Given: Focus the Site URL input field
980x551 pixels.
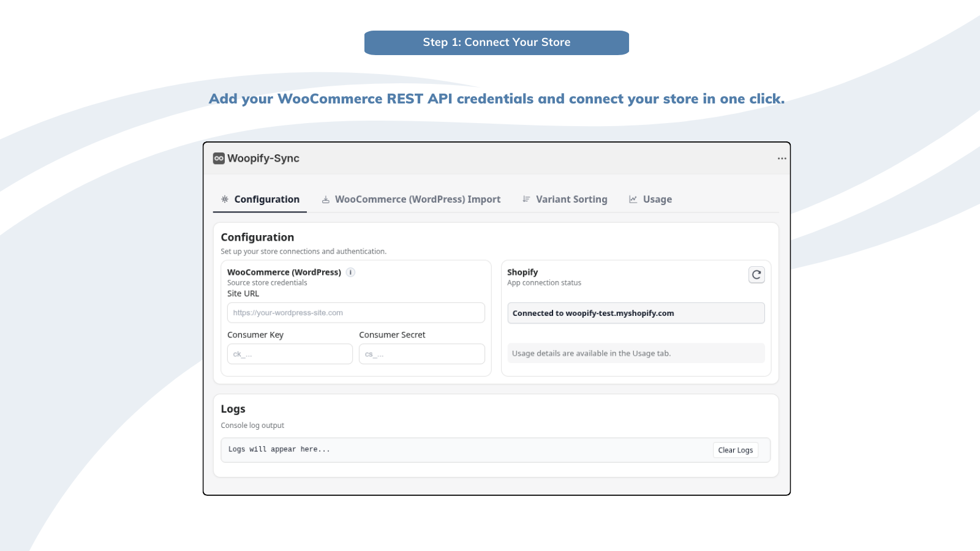Looking at the screenshot, I should point(356,313).
